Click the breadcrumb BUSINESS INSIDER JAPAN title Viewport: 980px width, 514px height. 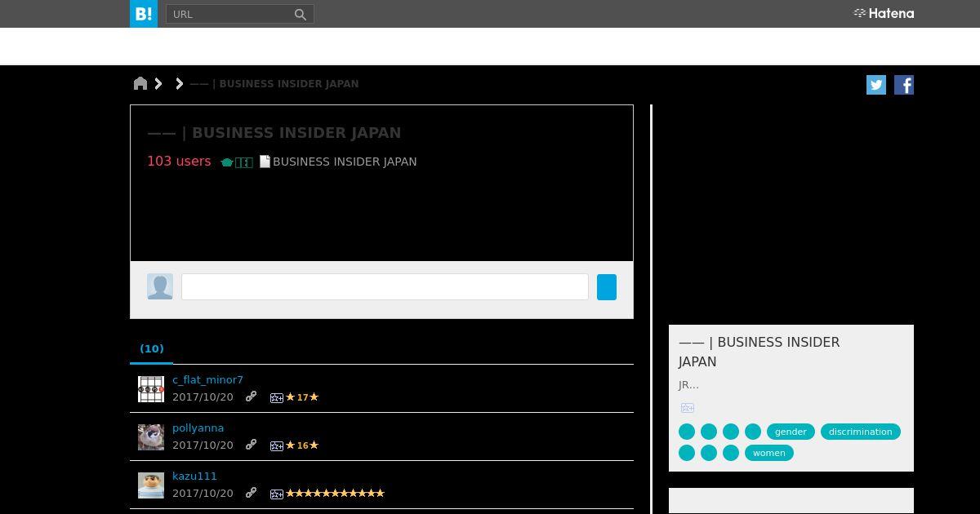tap(274, 83)
